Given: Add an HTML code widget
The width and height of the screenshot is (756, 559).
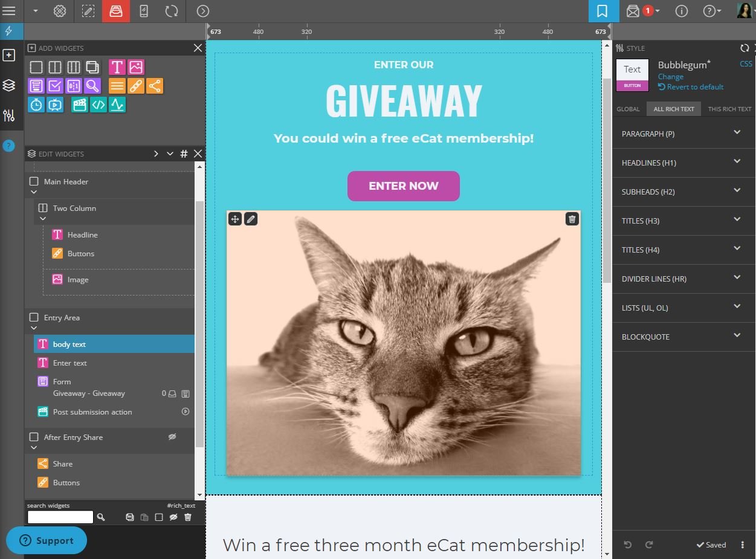Looking at the screenshot, I should (x=99, y=105).
